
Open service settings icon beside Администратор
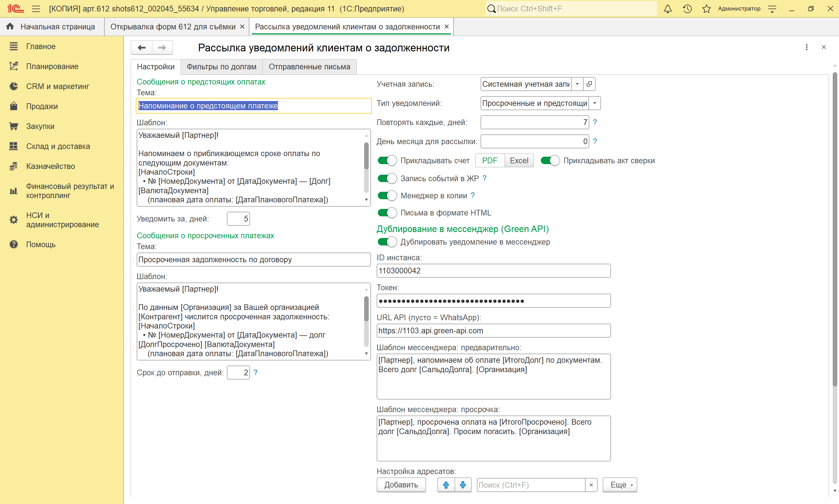pos(772,9)
